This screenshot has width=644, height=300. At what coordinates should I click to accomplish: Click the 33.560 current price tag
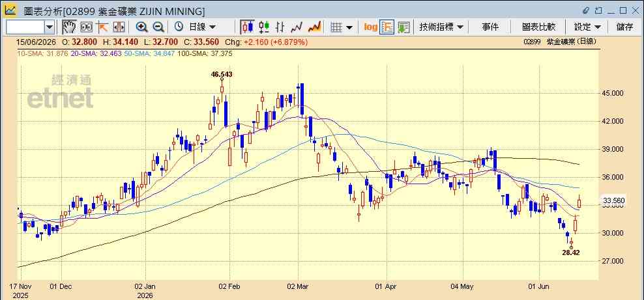pyautogui.click(x=613, y=200)
